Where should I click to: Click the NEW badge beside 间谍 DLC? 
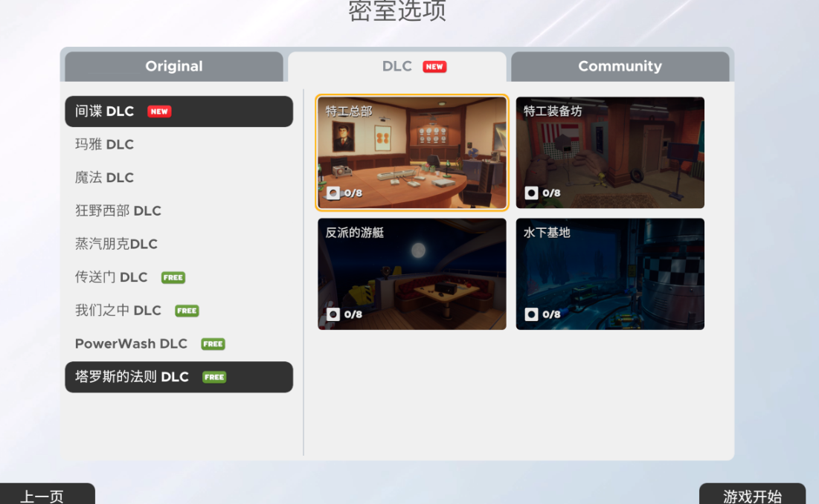pyautogui.click(x=159, y=112)
